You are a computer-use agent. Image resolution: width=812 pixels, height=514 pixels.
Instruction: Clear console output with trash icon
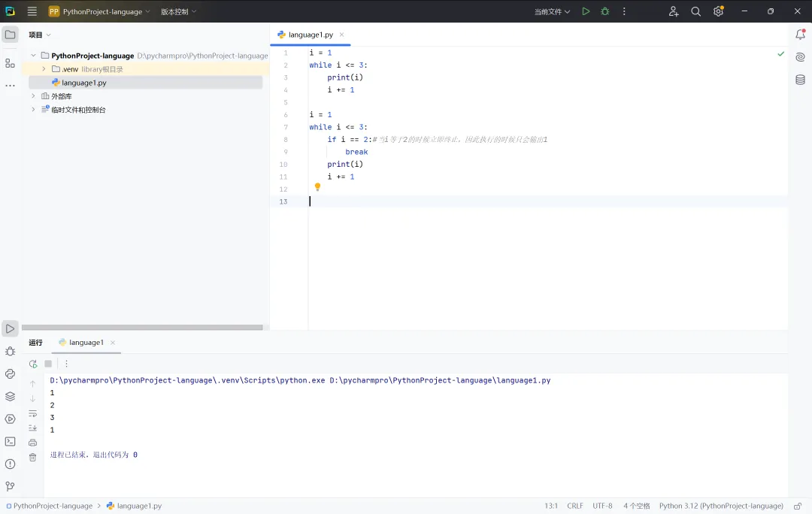point(32,457)
